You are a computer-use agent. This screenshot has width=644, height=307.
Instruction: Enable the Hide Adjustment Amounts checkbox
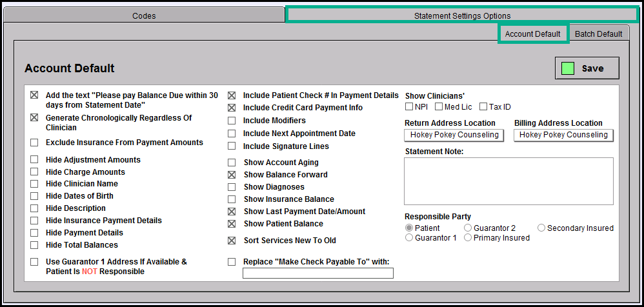click(x=34, y=160)
